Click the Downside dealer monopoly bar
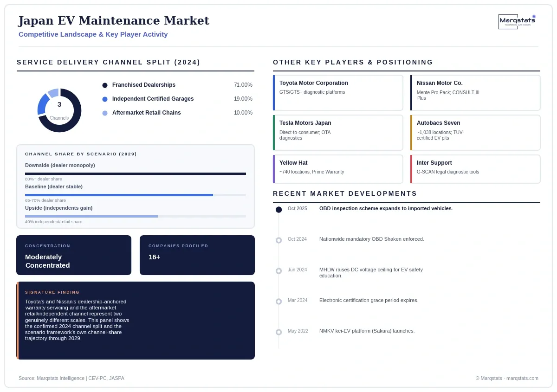 pos(136,174)
